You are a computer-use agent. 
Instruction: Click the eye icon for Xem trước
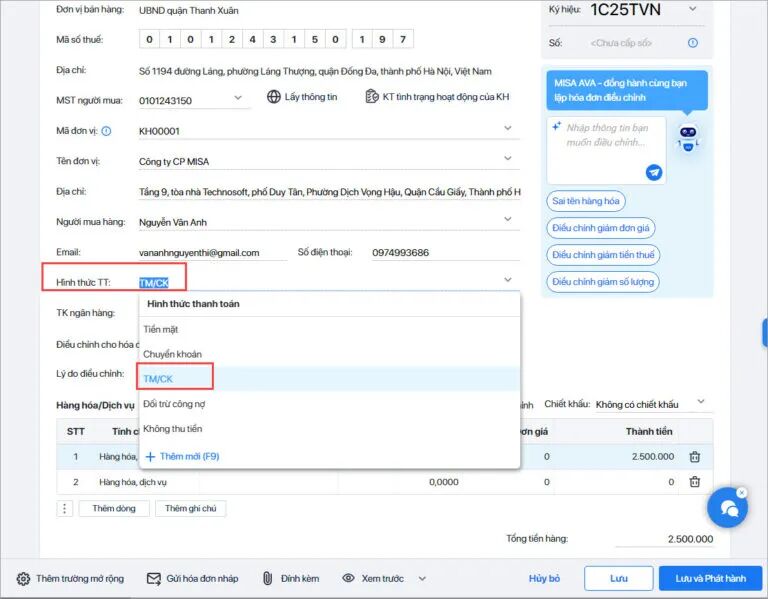coord(349,579)
